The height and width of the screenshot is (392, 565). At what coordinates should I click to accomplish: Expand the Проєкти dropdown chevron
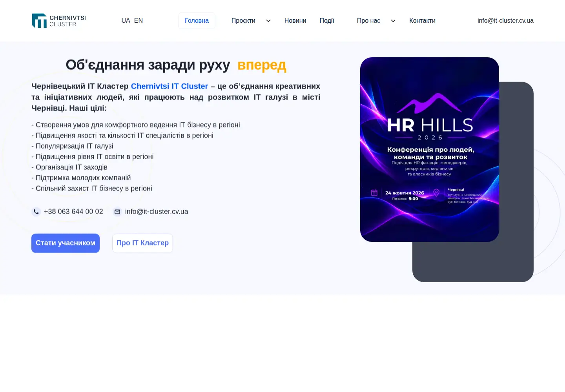coord(268,21)
